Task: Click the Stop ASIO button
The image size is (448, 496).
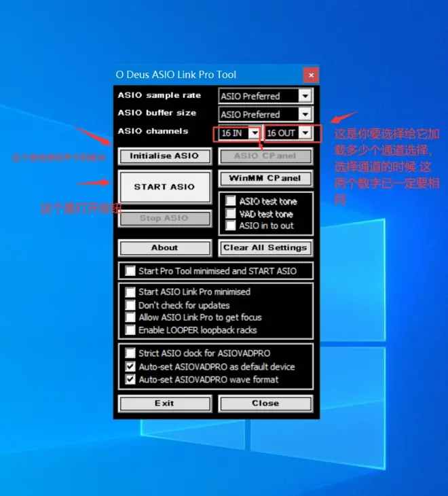Action: click(x=164, y=218)
